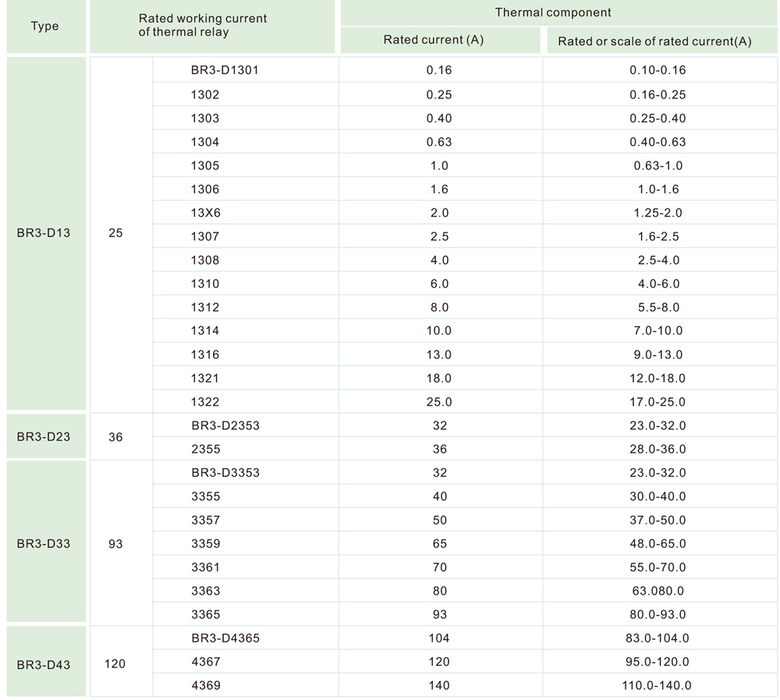
Task: Click model 1312 cell
Action: [x=245, y=307]
